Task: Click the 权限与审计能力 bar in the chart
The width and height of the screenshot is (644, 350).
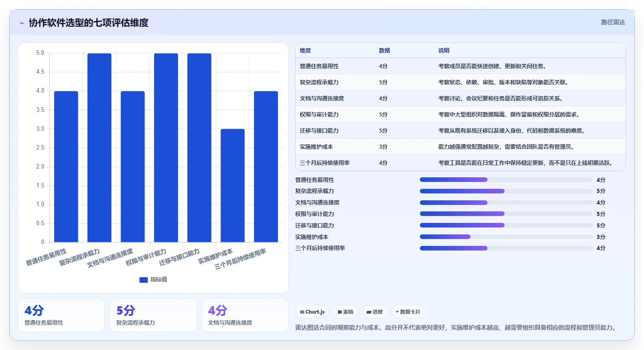Action: pyautogui.click(x=166, y=148)
